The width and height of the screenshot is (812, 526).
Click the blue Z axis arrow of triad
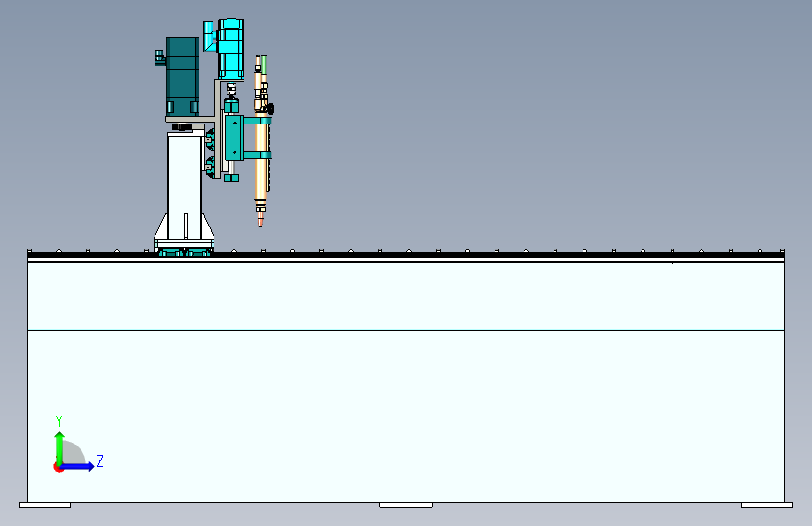coord(78,466)
